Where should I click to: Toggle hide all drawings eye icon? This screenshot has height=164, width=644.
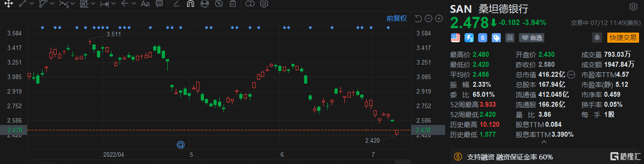(x=218, y=4)
